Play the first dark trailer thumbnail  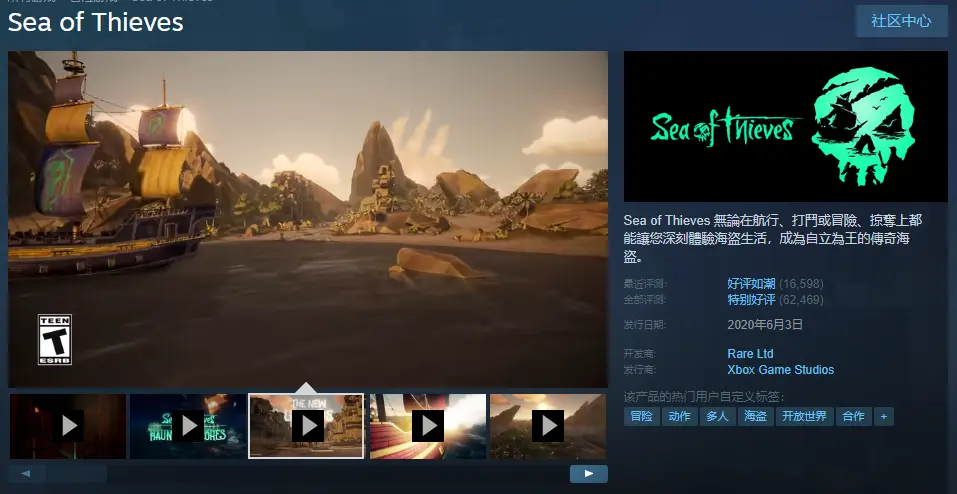pos(68,426)
